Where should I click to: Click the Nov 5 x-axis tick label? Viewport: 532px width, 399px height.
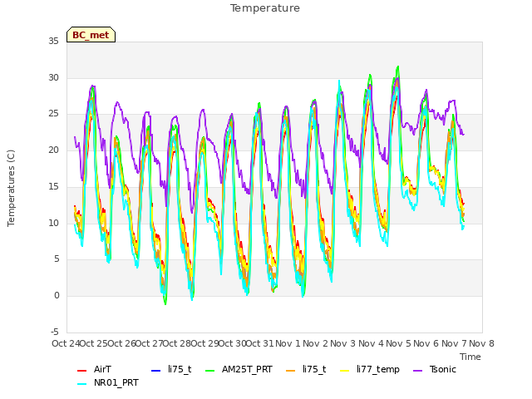(398, 343)
